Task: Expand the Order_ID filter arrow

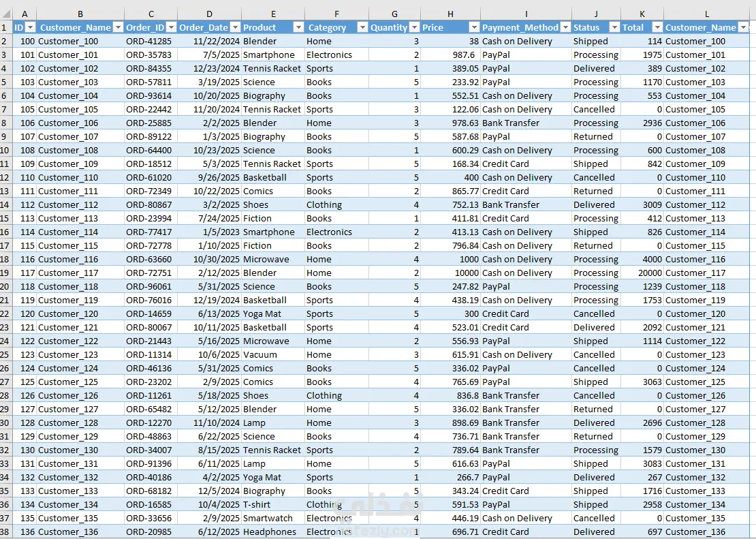Action: click(x=171, y=27)
